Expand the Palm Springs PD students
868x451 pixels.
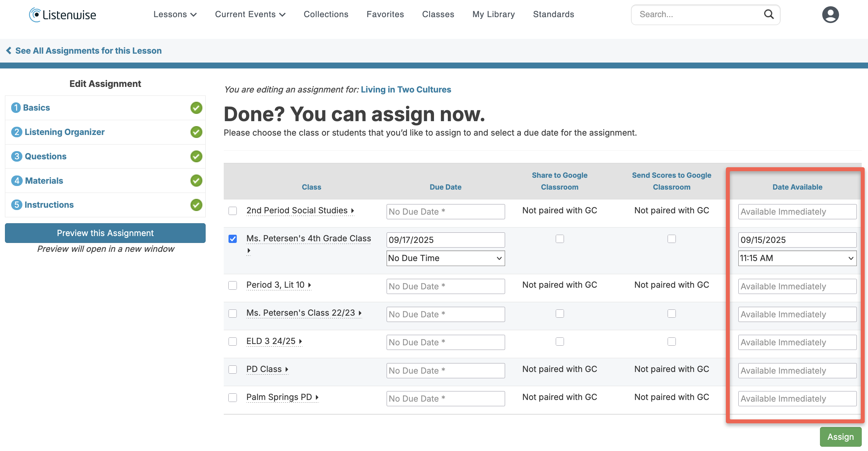pos(317,398)
